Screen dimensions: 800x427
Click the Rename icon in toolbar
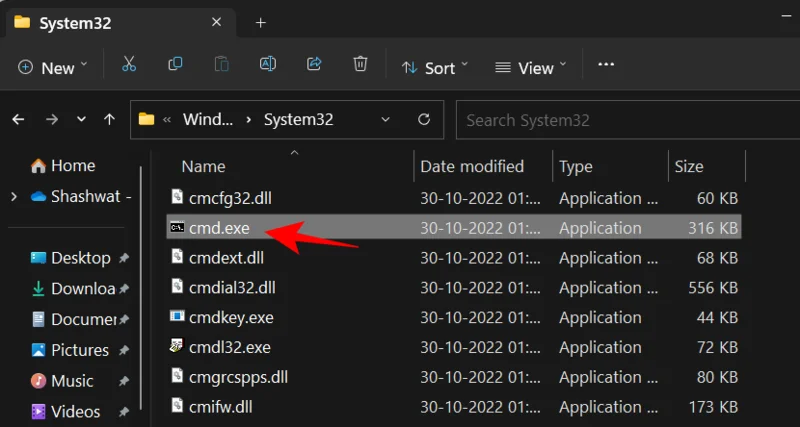point(267,64)
